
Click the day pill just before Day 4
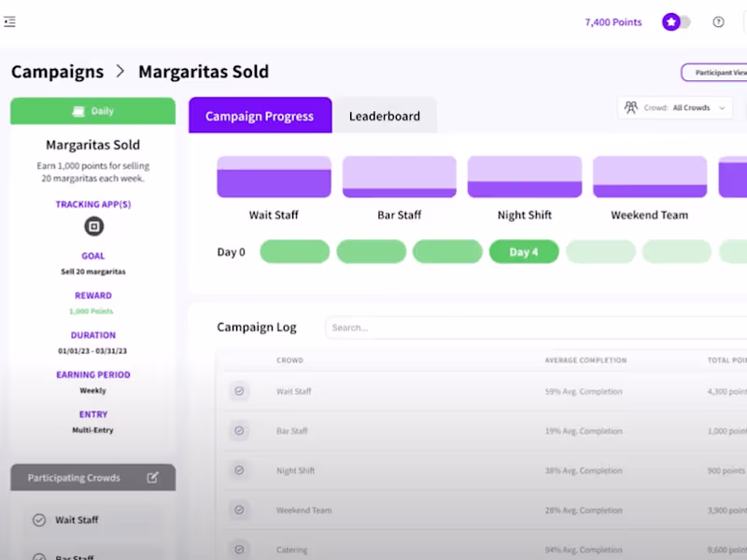[447, 251]
